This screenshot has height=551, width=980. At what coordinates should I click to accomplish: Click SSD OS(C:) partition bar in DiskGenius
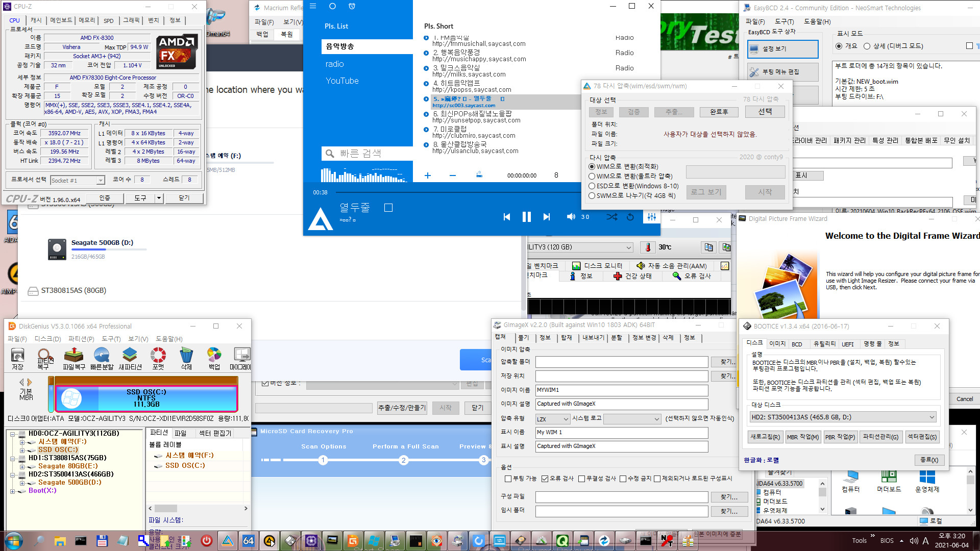[146, 398]
